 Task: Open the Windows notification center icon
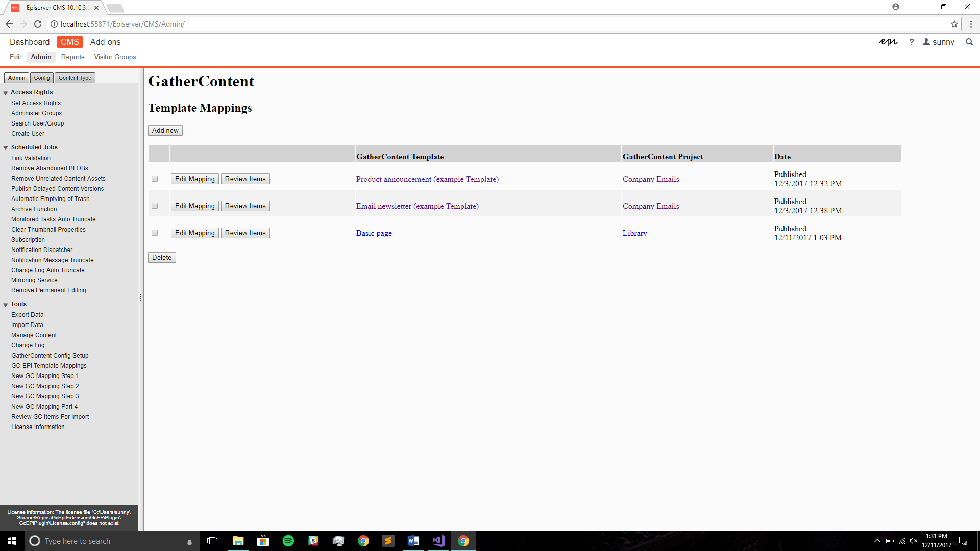click(x=963, y=541)
